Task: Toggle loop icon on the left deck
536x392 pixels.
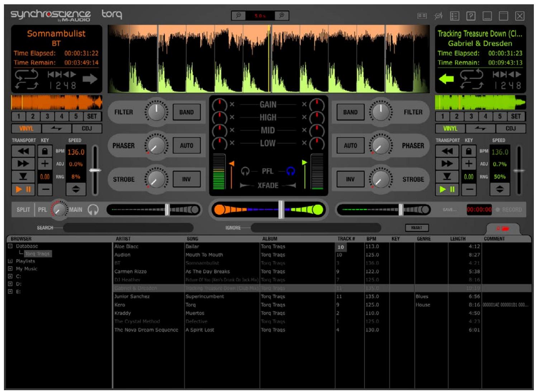Action: coord(27,75)
